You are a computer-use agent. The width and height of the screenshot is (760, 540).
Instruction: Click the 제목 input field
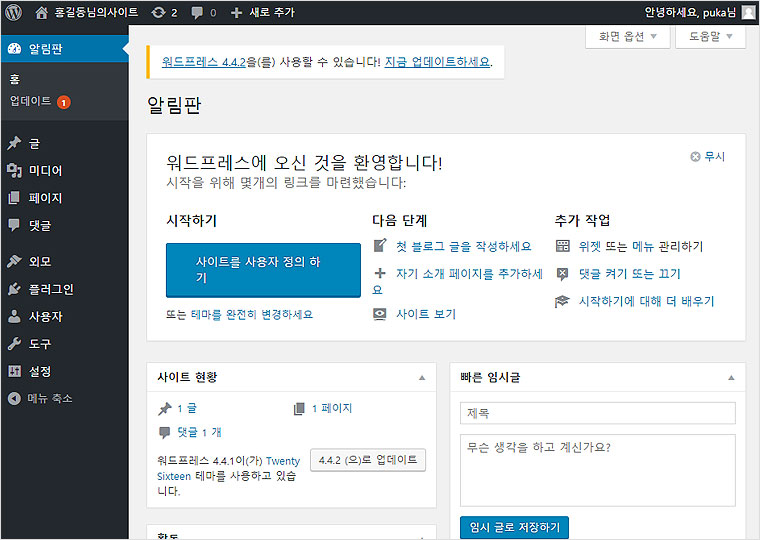point(597,413)
